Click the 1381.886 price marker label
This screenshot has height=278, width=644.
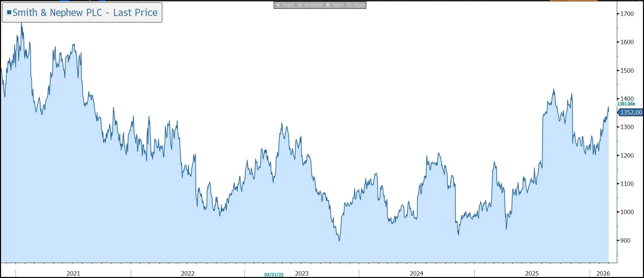(x=626, y=104)
